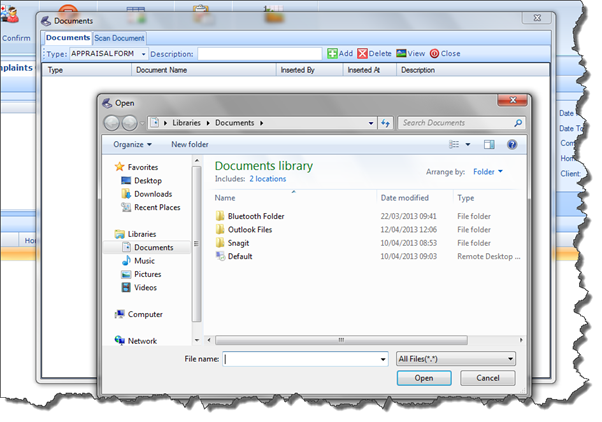Expand the address bar history dropdown
The image size is (602, 422).
371,123
